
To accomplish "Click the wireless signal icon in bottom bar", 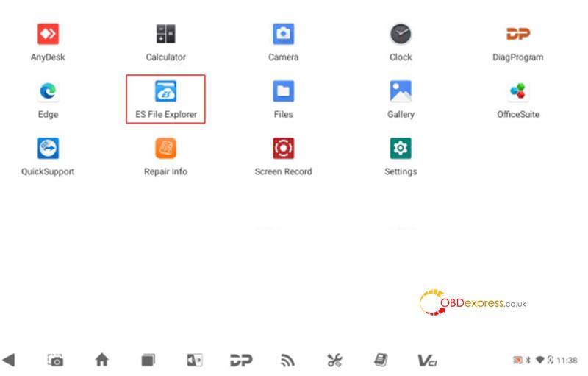I will tap(287, 361).
